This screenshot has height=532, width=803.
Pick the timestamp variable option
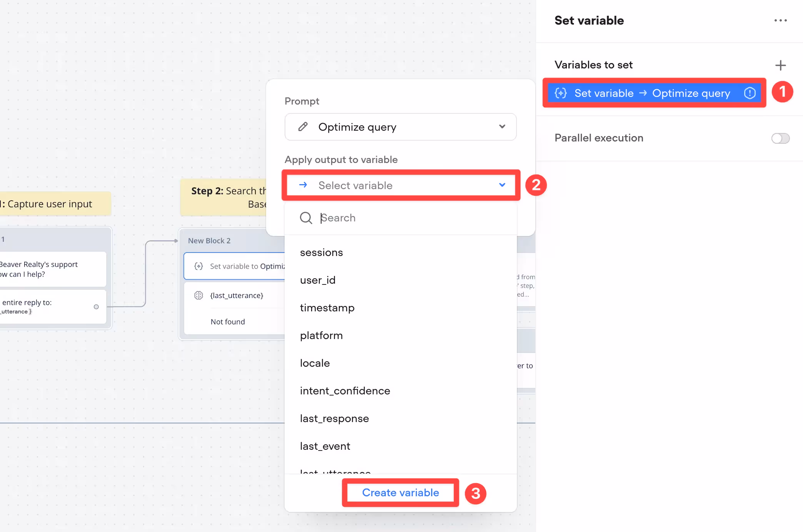(327, 308)
